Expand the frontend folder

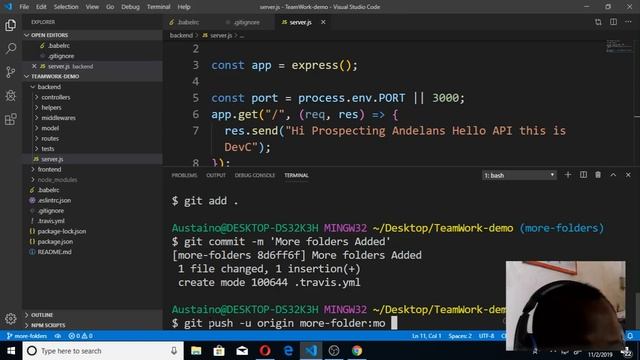coord(93,169)
